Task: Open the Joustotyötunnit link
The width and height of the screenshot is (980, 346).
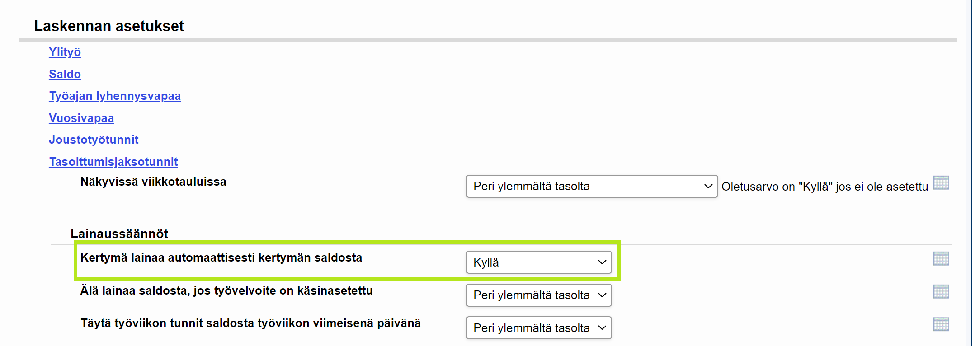Action: [x=94, y=140]
